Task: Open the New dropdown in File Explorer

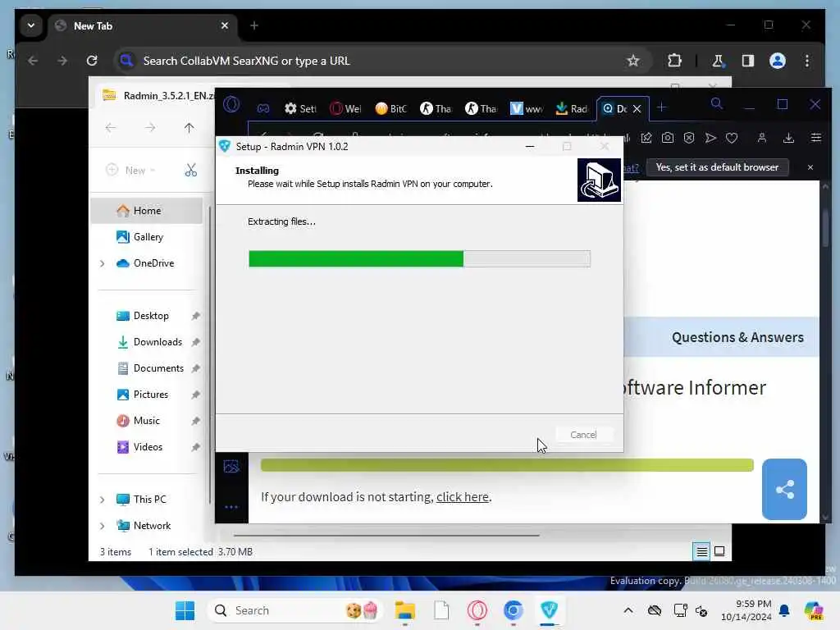Action: click(130, 171)
